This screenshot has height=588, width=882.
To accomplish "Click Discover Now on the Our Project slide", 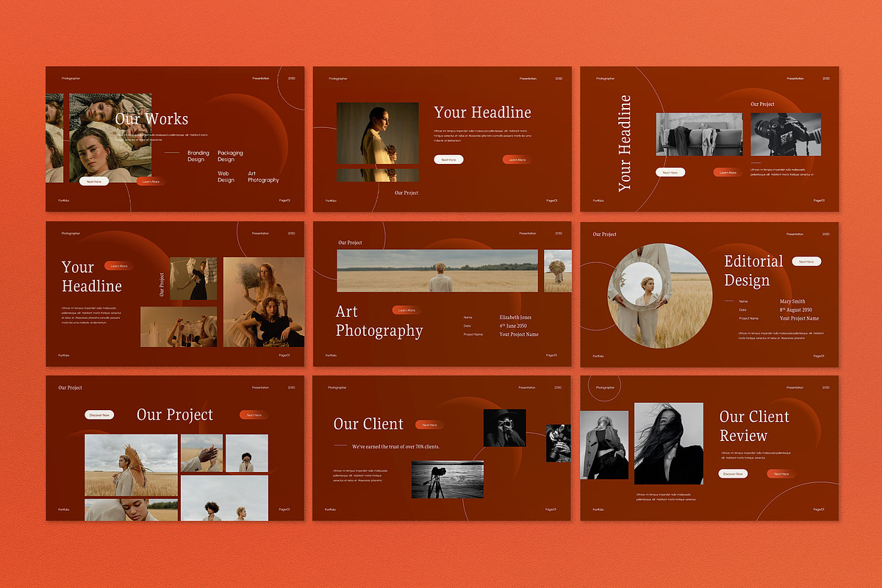I will (98, 414).
